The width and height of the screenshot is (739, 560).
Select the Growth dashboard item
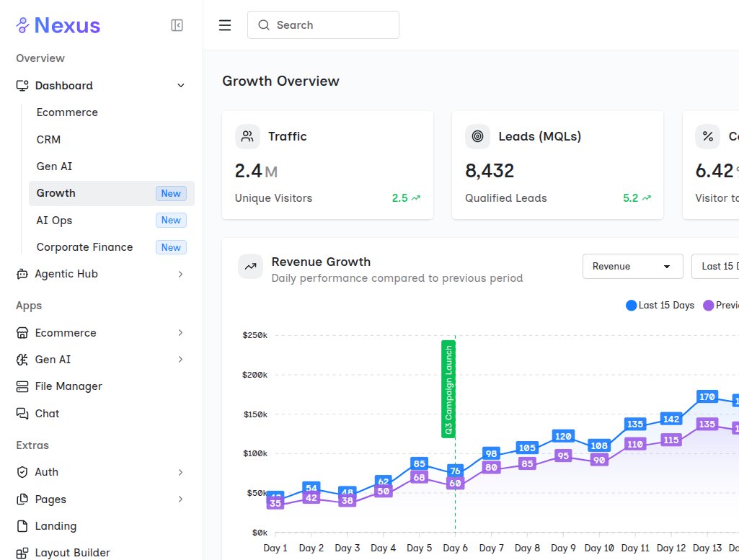pyautogui.click(x=112, y=194)
